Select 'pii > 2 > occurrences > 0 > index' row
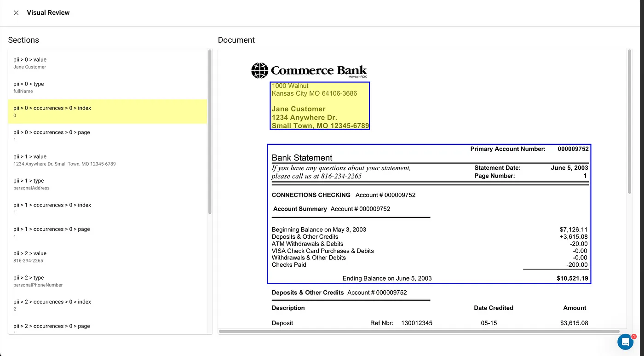 (x=108, y=305)
